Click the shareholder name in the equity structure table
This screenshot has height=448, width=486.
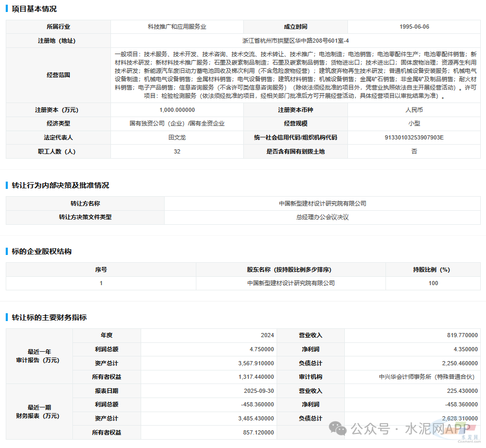[x=291, y=283]
